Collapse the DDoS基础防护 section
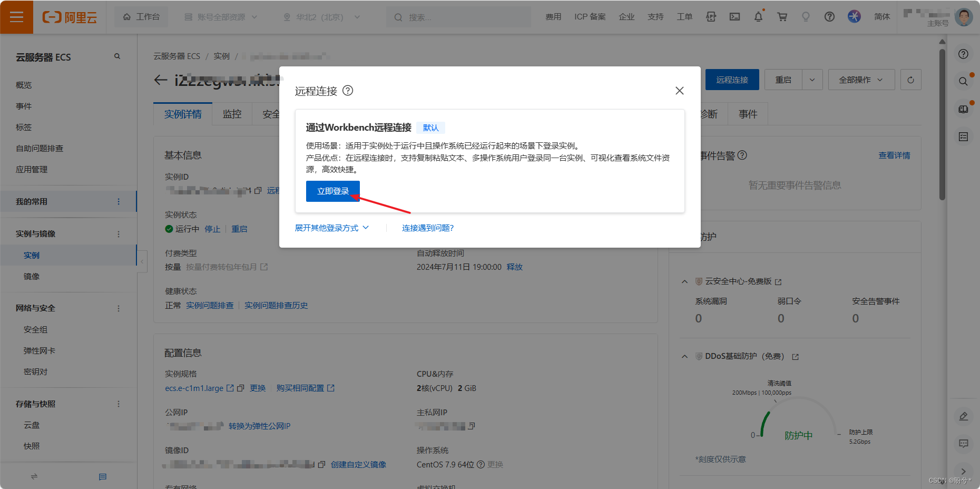The image size is (980, 489). (684, 356)
